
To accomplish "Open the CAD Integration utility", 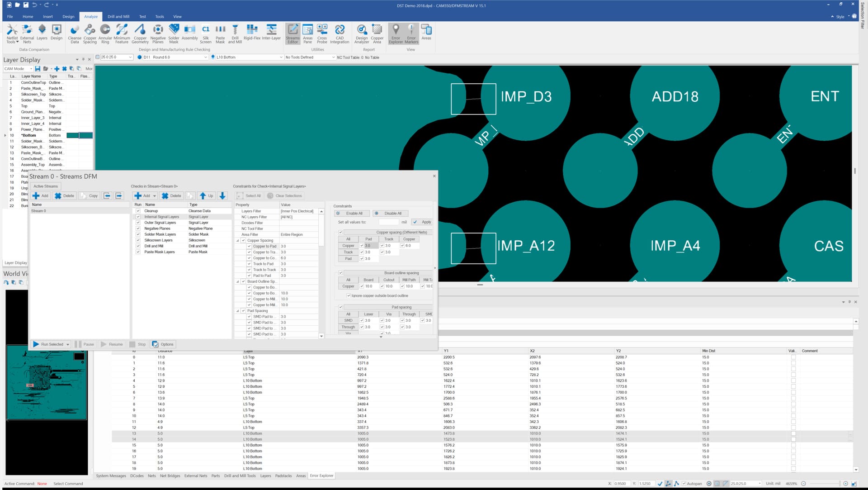I will (340, 32).
